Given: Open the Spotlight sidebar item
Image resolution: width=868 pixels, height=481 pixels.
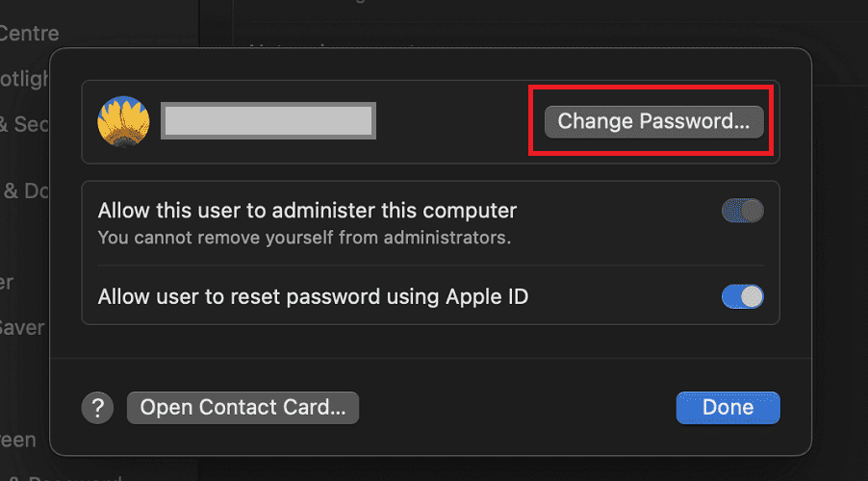Looking at the screenshot, I should pos(24,79).
